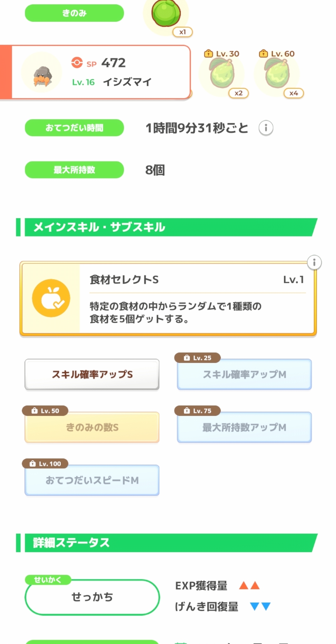This screenshot has width=336, height=644.
Task: Select the Lv.30 locked berry icon
Action: (x=222, y=74)
